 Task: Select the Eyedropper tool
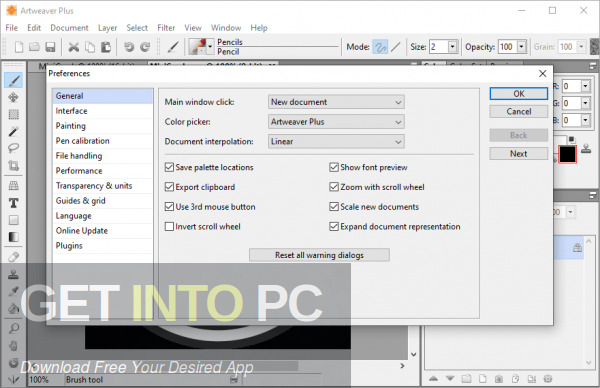click(13, 291)
